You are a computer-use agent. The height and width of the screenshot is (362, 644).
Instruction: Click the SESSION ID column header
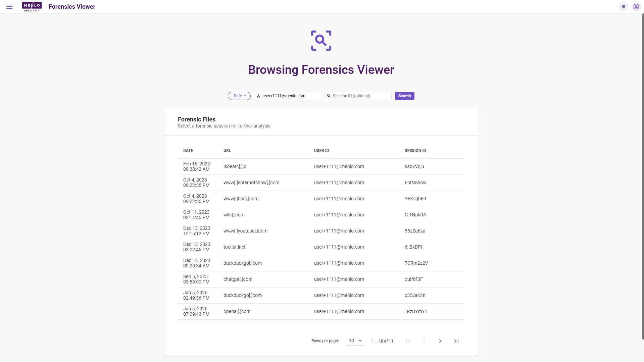tap(415, 151)
